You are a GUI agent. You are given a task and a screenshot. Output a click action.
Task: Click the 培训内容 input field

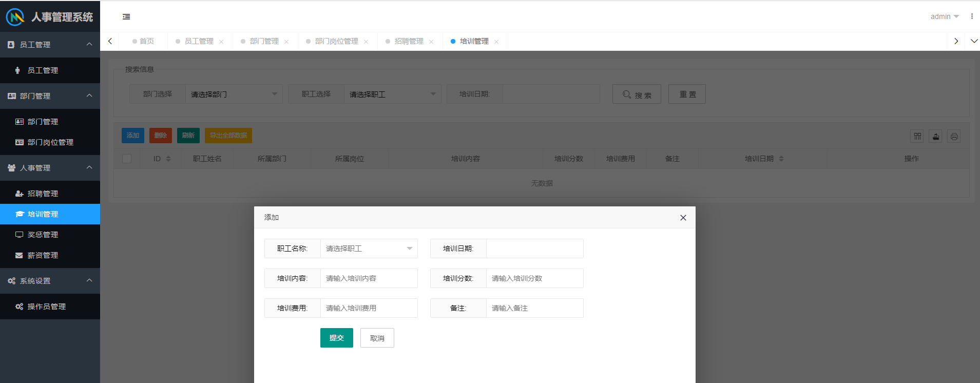[x=369, y=278]
